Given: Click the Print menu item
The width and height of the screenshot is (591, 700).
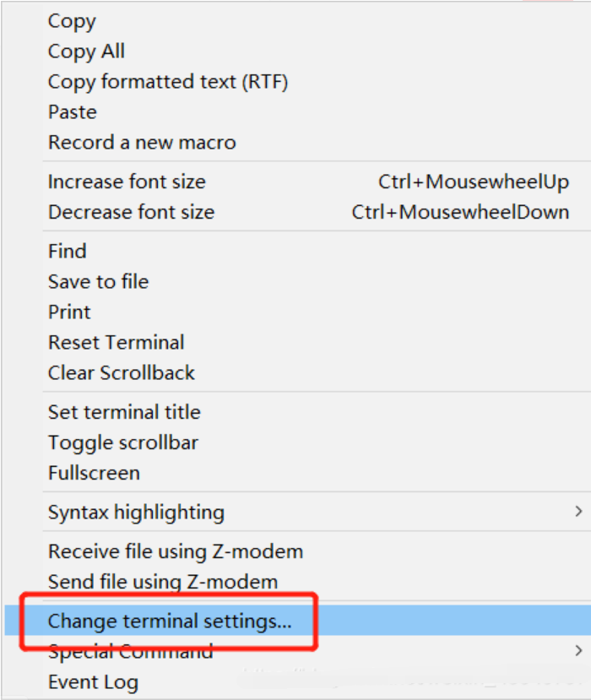Looking at the screenshot, I should (x=69, y=312).
